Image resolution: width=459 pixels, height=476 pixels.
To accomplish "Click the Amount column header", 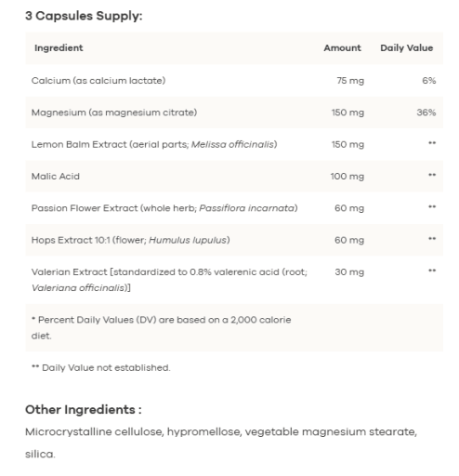I will click(342, 48).
